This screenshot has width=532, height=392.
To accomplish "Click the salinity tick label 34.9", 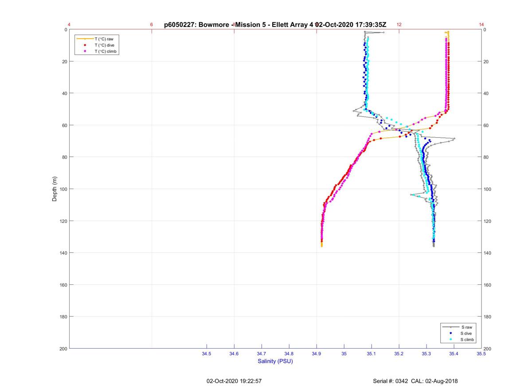I will pos(317,354).
